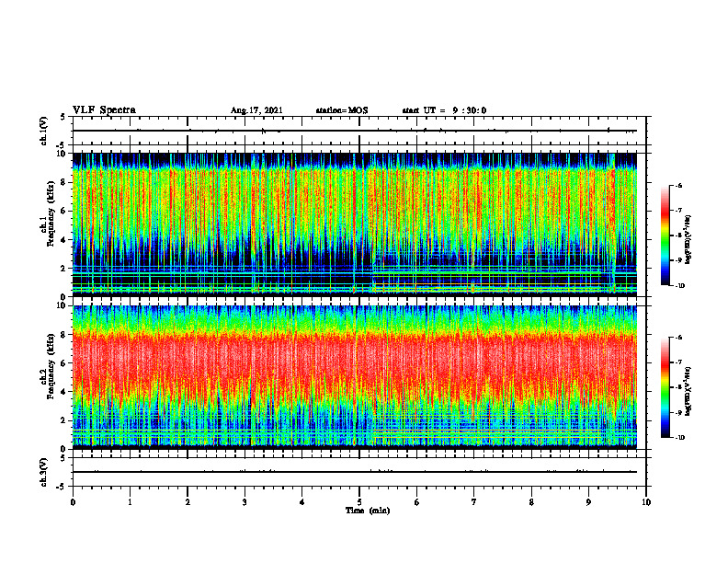Click the "3" time axis tick label
Viewport: 728px width, 563px height.
tap(245, 502)
